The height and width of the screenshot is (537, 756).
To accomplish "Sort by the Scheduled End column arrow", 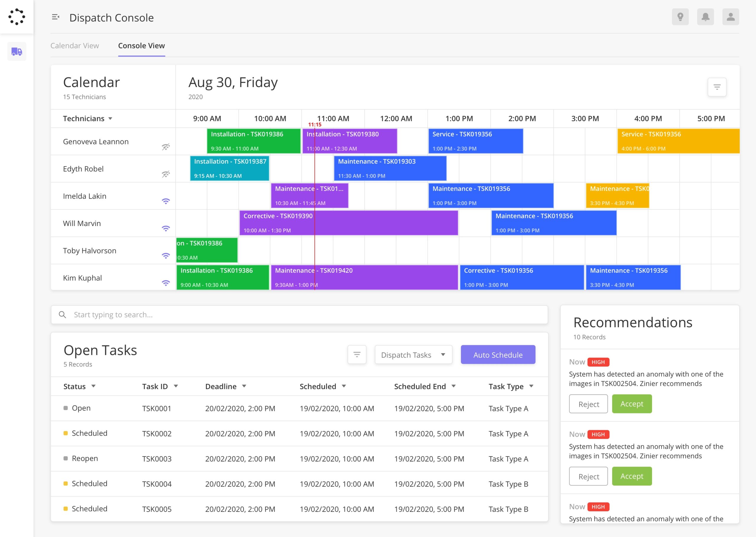I will pyautogui.click(x=454, y=386).
